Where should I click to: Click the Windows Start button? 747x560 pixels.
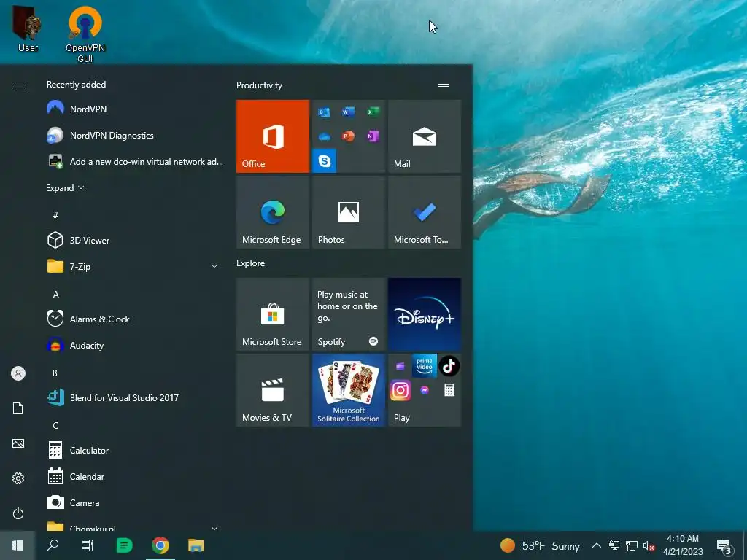[18, 545]
